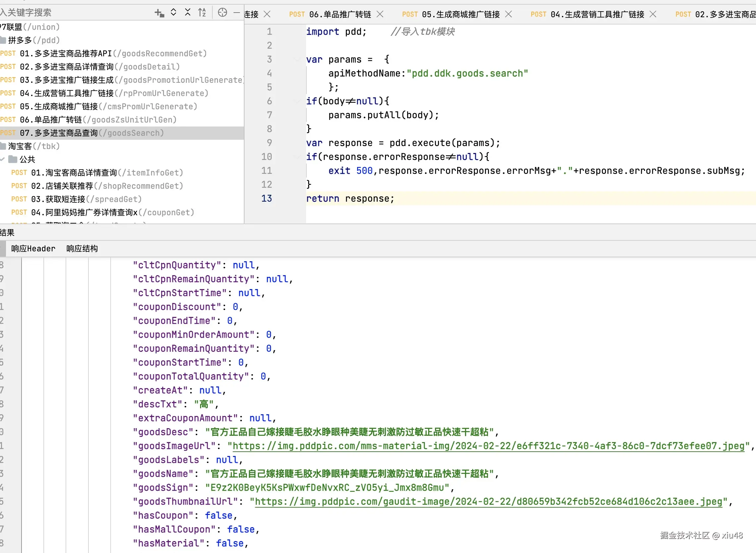This screenshot has width=756, height=553.
Task: Open the goodsThumbnailUrl jpeg link
Action: [x=488, y=501]
